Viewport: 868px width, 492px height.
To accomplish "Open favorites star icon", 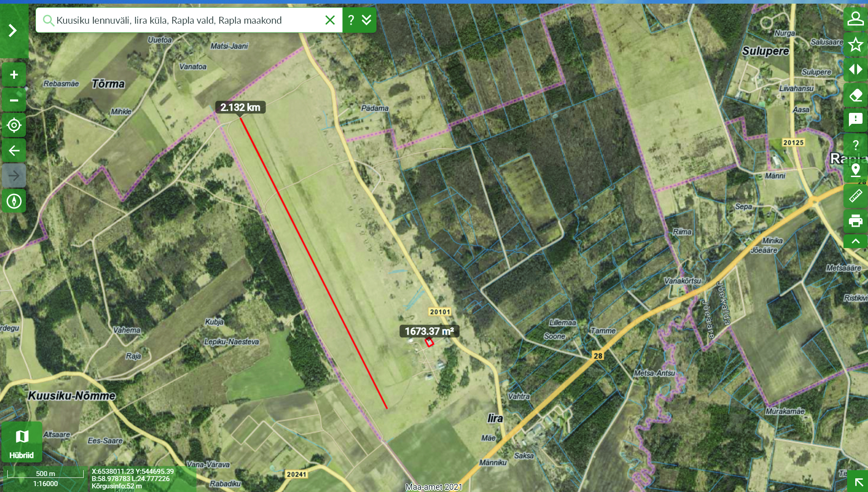I will 855,45.
